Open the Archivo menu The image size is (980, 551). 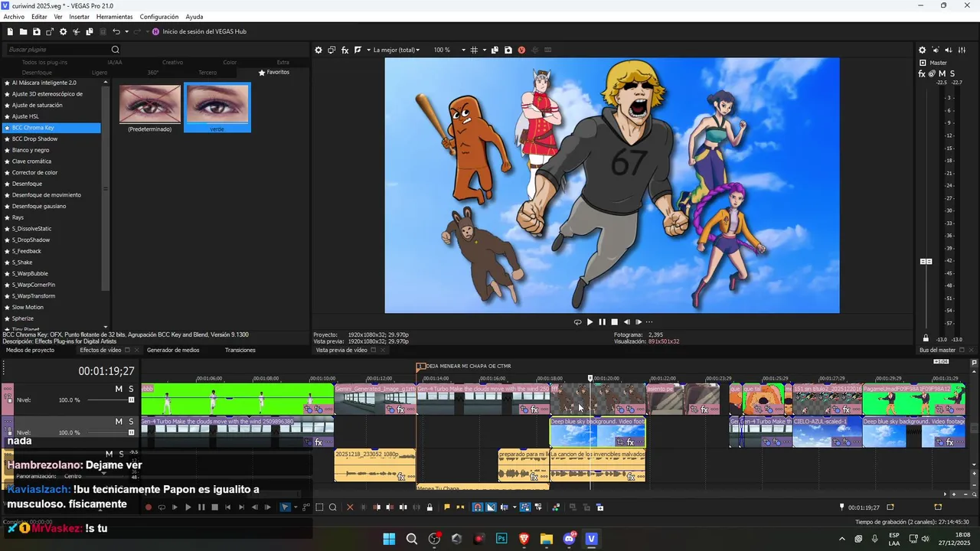14,17
